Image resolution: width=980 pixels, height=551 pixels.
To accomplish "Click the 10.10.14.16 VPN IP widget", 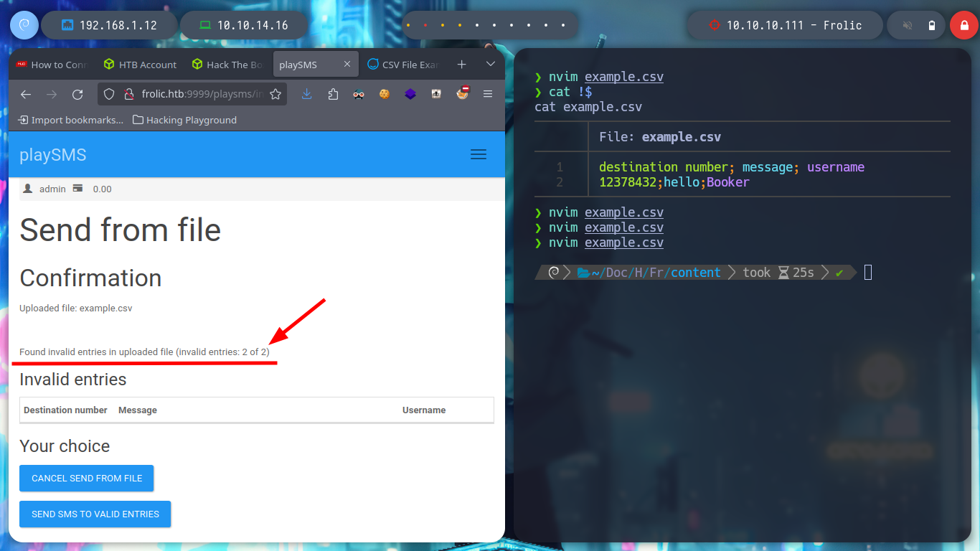I will (243, 25).
